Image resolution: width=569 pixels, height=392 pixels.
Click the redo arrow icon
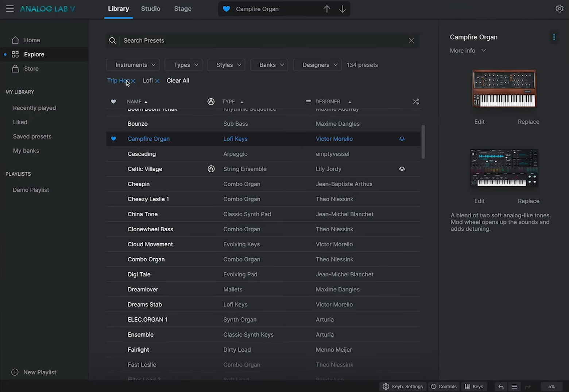(528, 387)
